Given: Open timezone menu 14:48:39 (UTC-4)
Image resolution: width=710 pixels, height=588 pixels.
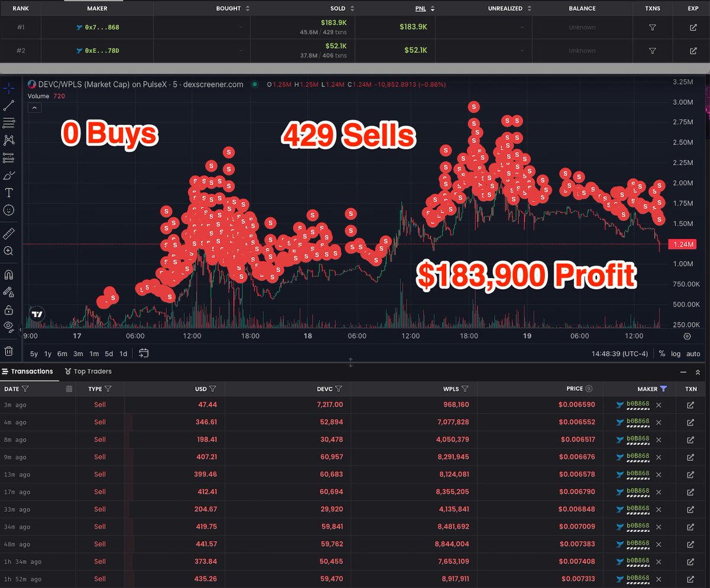Looking at the screenshot, I should click(619, 354).
